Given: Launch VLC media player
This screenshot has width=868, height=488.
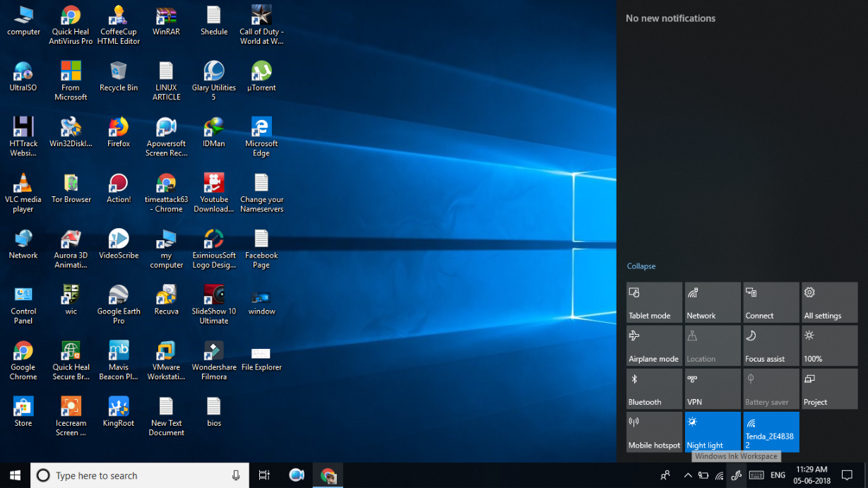Looking at the screenshot, I should pos(23,182).
